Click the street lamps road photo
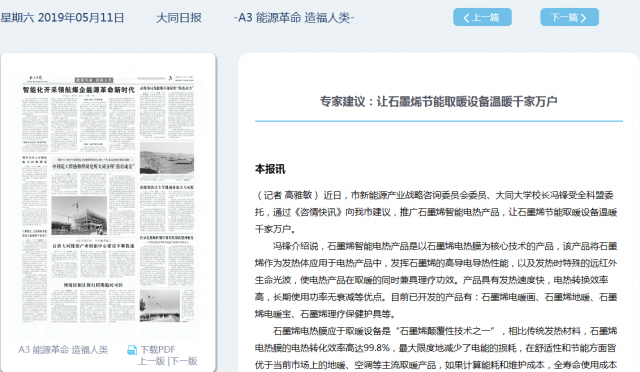The height and width of the screenshot is (372, 640). coord(160,306)
